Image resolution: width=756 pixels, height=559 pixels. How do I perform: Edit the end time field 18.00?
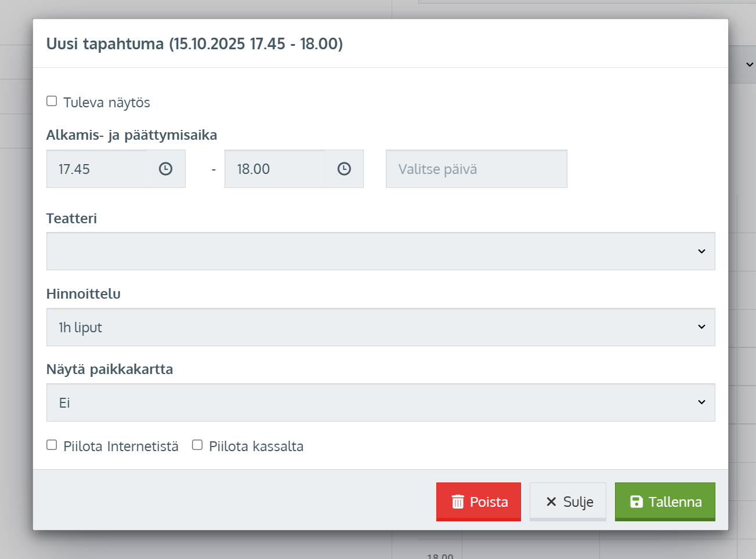click(274, 169)
